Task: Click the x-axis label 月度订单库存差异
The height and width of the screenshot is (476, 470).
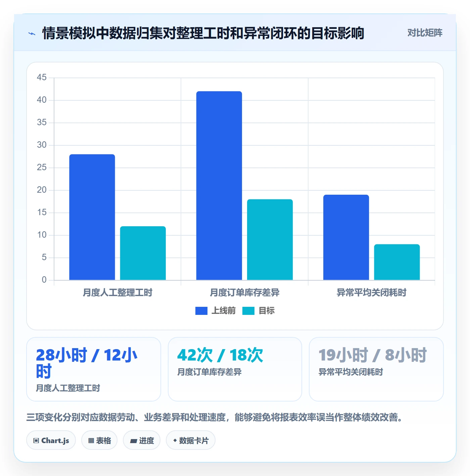Action: (x=244, y=293)
